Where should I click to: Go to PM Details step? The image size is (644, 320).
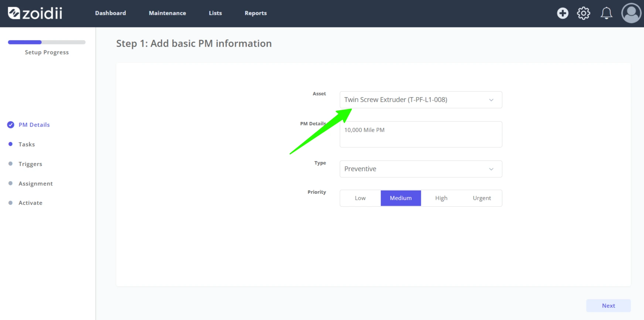(34, 125)
